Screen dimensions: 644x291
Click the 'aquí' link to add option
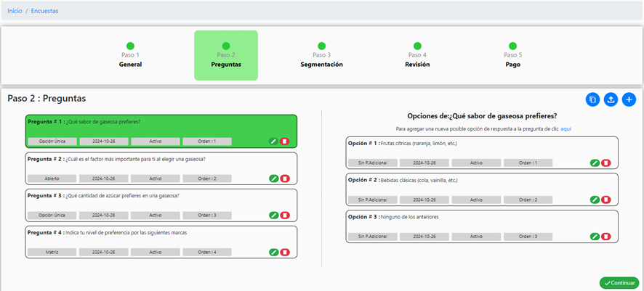pyautogui.click(x=565, y=128)
